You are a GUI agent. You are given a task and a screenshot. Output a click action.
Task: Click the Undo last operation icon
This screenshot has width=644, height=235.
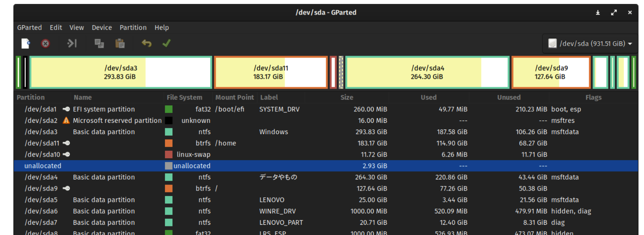(x=146, y=43)
